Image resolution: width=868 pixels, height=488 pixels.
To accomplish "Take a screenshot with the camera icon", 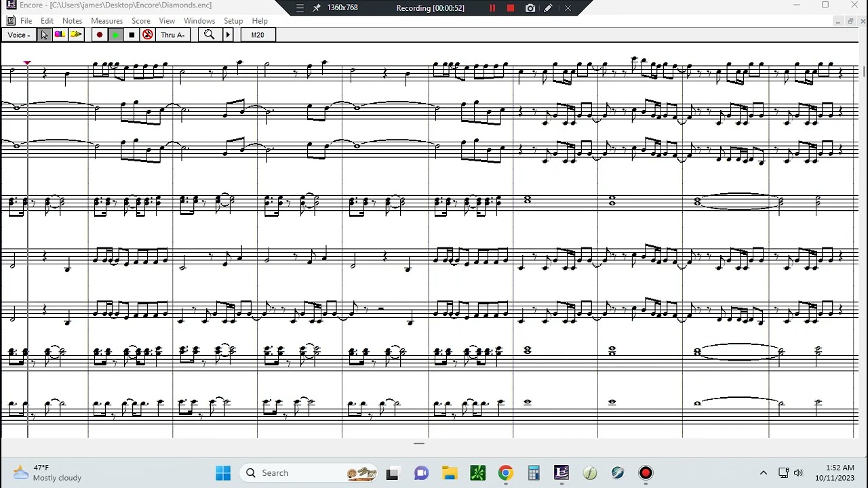I will coord(530,8).
